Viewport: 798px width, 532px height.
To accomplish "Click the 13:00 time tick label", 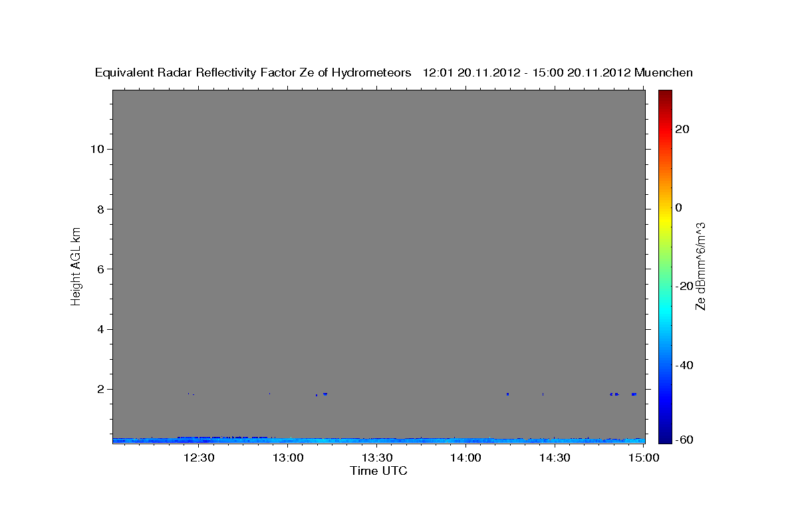I will 287,458.
